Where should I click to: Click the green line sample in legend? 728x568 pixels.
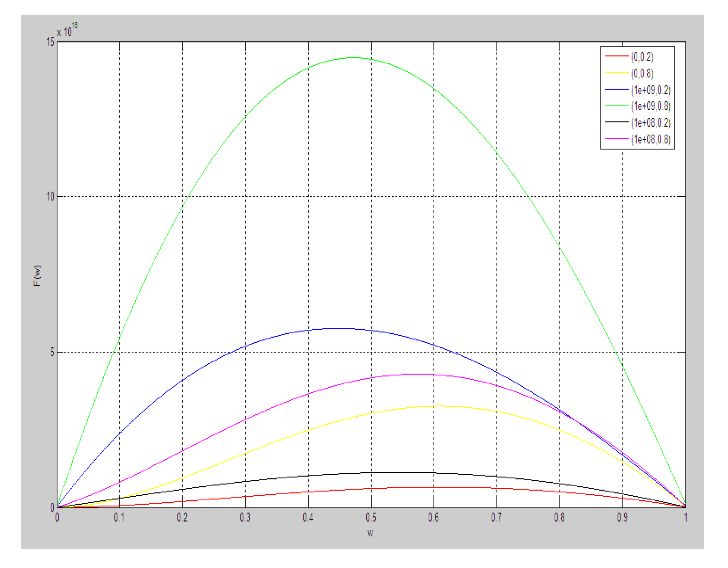616,105
